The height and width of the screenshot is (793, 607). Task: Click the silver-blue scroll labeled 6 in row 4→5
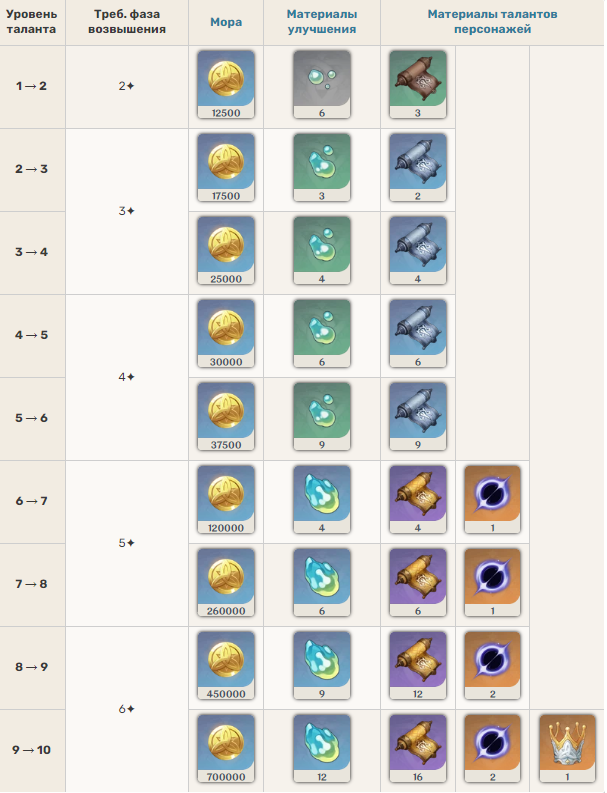[418, 334]
